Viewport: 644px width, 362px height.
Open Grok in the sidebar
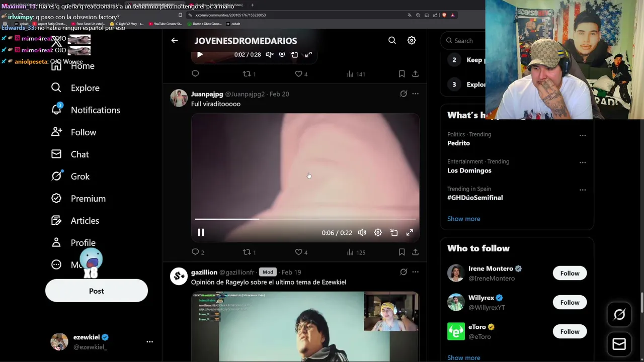point(70,176)
